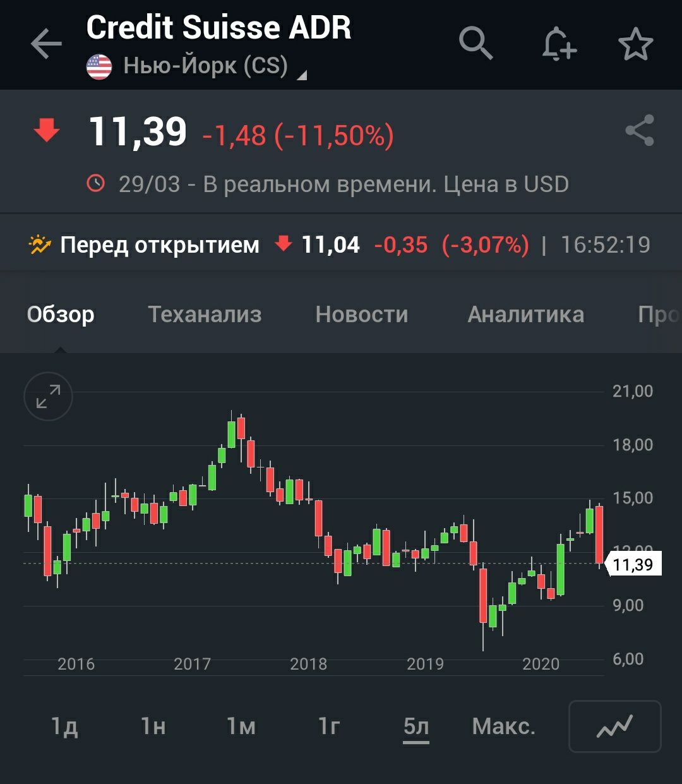Expand chart to fullscreen
This screenshot has width=682, height=784.
tap(48, 397)
